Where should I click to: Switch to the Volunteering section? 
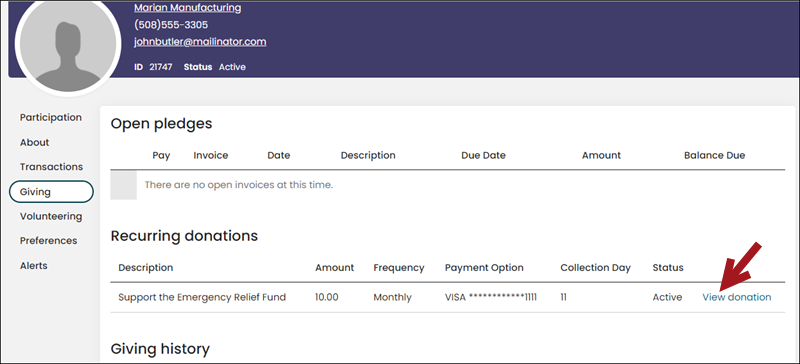point(51,216)
